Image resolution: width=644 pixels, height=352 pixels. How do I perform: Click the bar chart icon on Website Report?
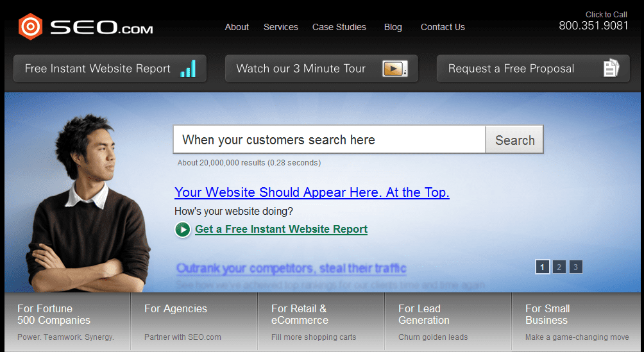click(188, 69)
